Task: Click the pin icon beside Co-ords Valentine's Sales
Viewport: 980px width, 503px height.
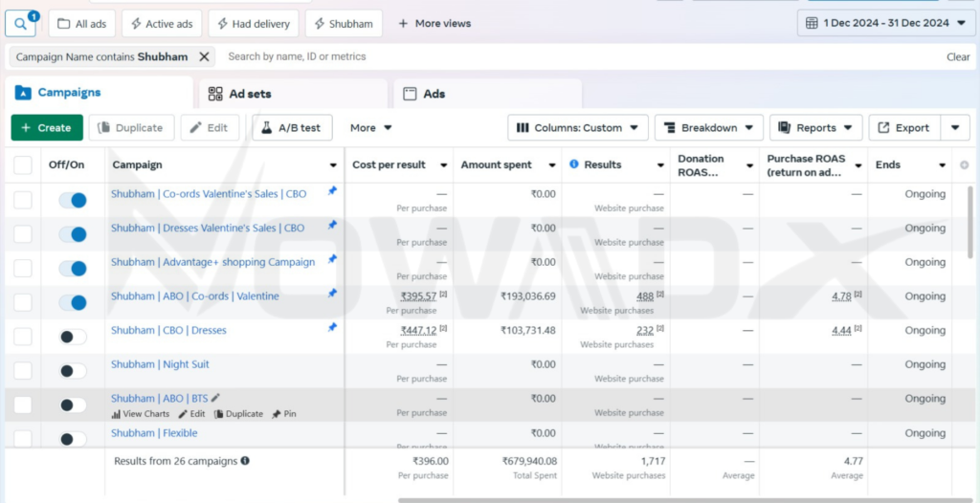Action: (332, 191)
